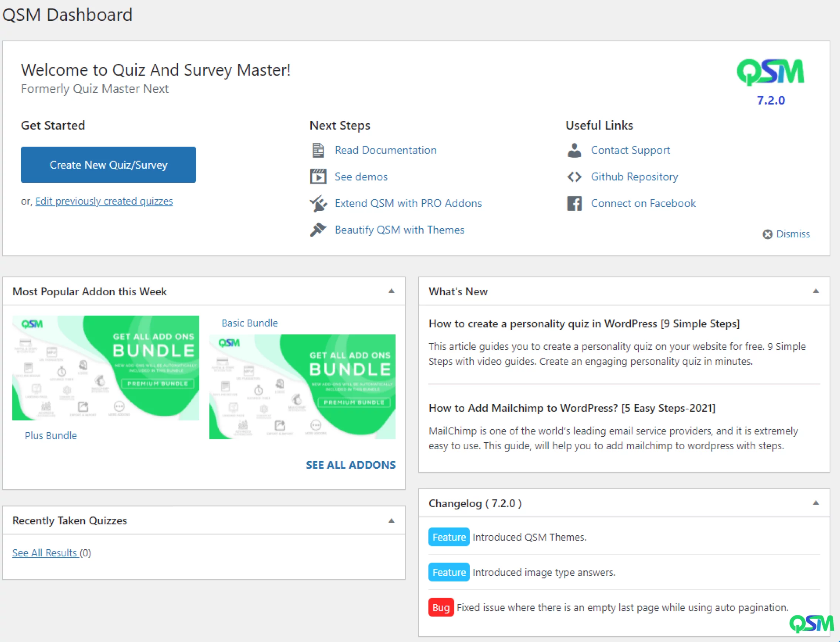
Task: Collapse Most Popular Addon this Week panel
Action: pos(391,291)
